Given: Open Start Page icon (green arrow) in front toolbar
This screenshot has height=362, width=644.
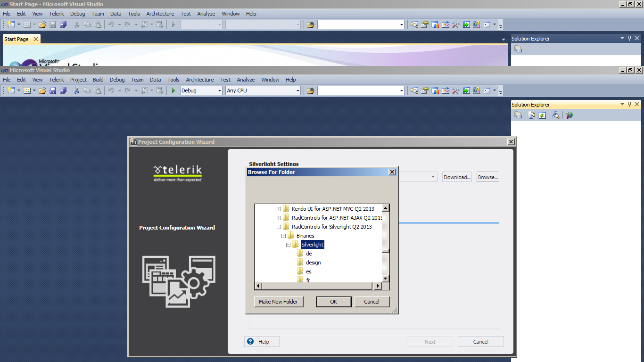Looking at the screenshot, I should pyautogui.click(x=466, y=90).
